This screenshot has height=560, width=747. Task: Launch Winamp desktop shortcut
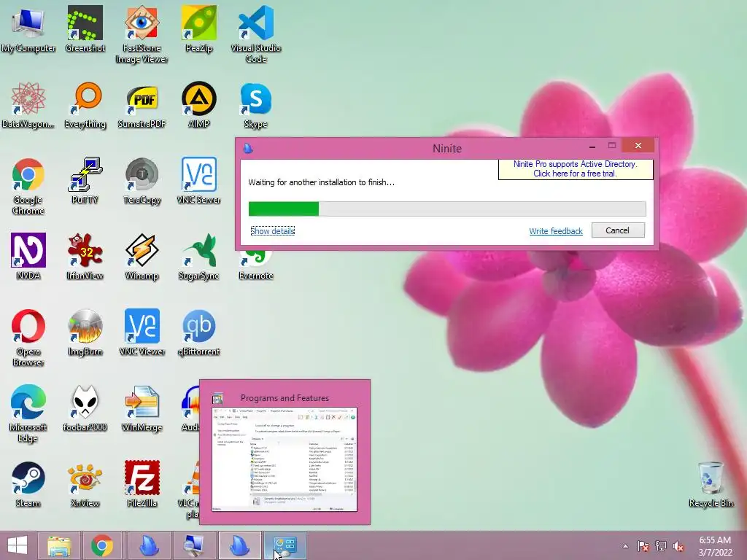click(x=142, y=256)
